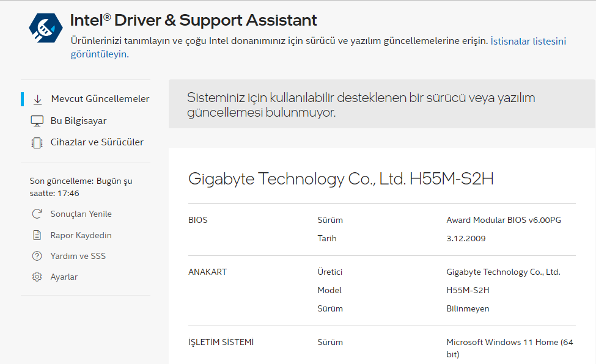
Task: Click the download arrow icon beside Mevcut Güncellemeler
Action: [x=37, y=99]
